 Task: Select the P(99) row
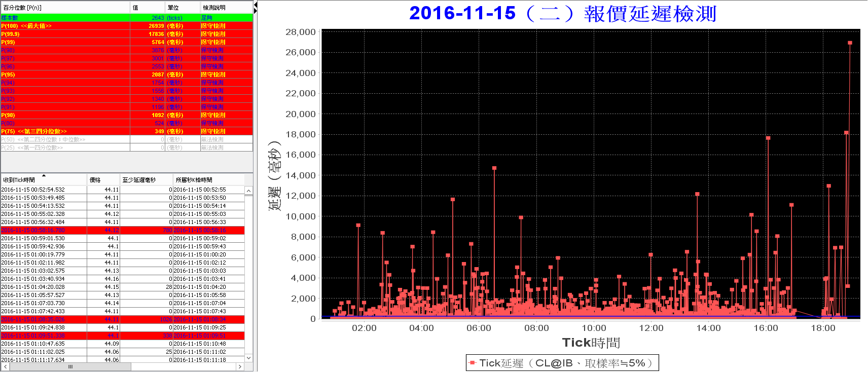pyautogui.click(x=127, y=42)
